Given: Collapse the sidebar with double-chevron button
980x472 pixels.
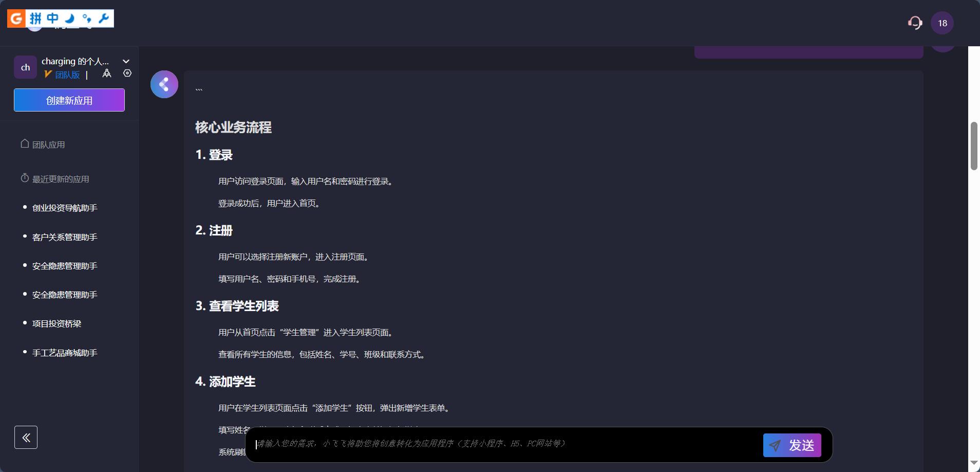Looking at the screenshot, I should point(26,438).
